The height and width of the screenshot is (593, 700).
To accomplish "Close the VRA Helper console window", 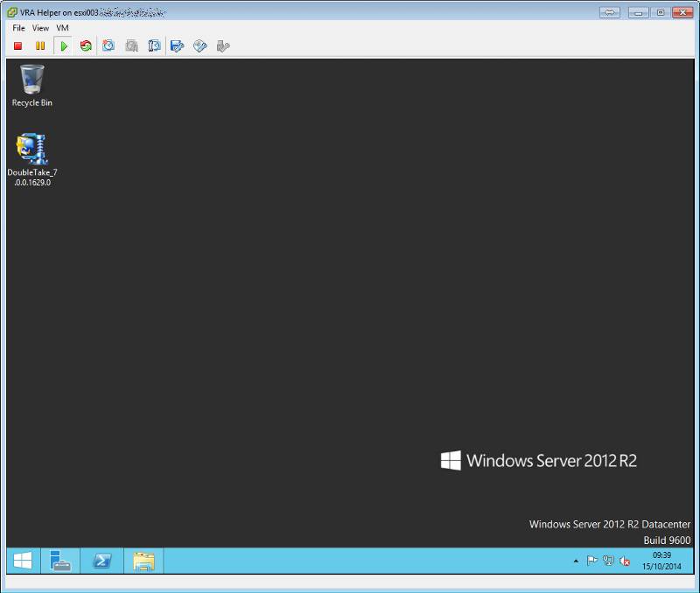I will coord(682,12).
